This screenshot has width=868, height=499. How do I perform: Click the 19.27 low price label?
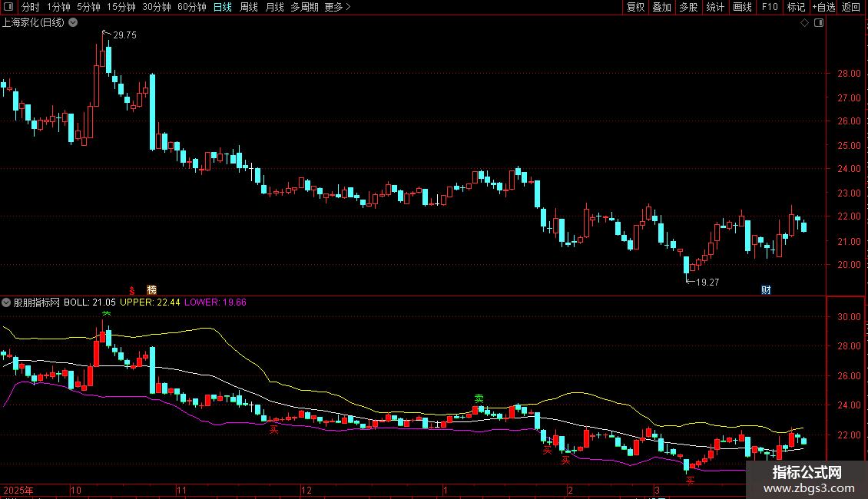[x=707, y=283]
